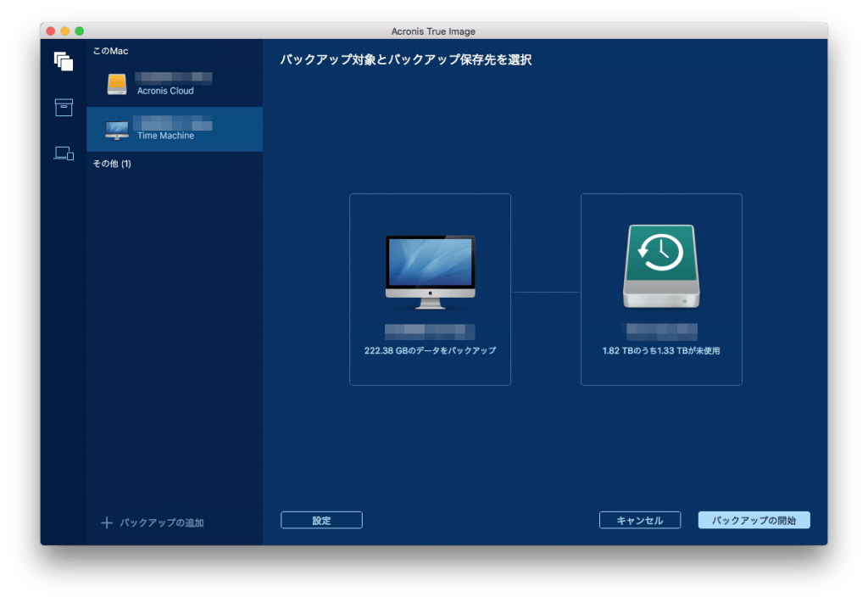Click the このMac section header
The height and width of the screenshot is (603, 868).
(x=111, y=51)
